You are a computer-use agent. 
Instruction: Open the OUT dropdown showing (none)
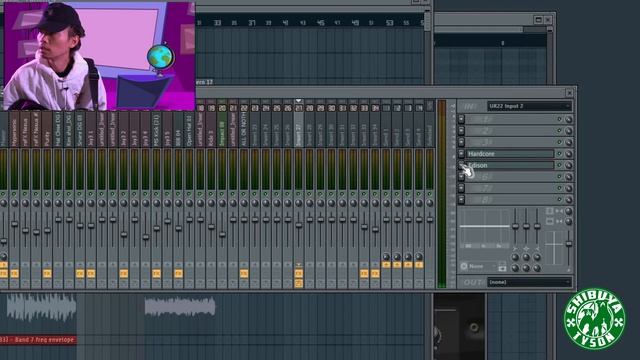click(x=529, y=282)
